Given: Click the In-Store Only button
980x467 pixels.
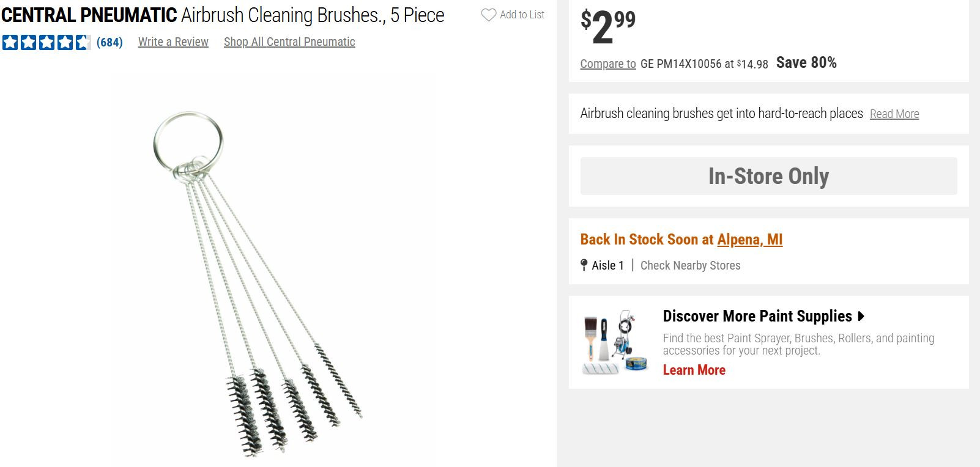Looking at the screenshot, I should point(768,176).
